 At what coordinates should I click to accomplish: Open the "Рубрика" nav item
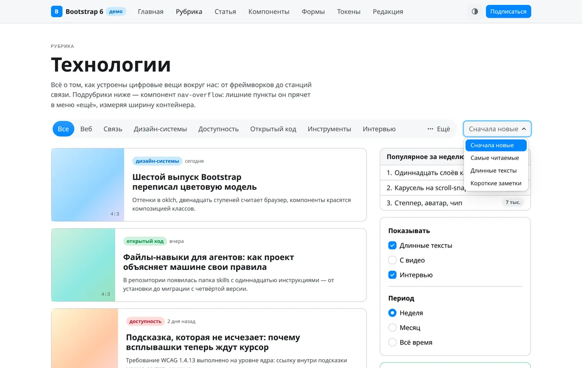pyautogui.click(x=189, y=11)
